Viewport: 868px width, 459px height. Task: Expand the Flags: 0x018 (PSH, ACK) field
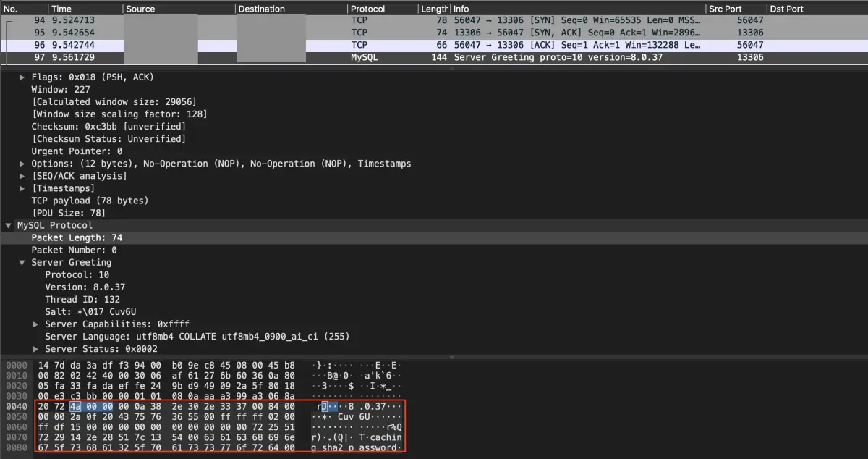pos(23,77)
